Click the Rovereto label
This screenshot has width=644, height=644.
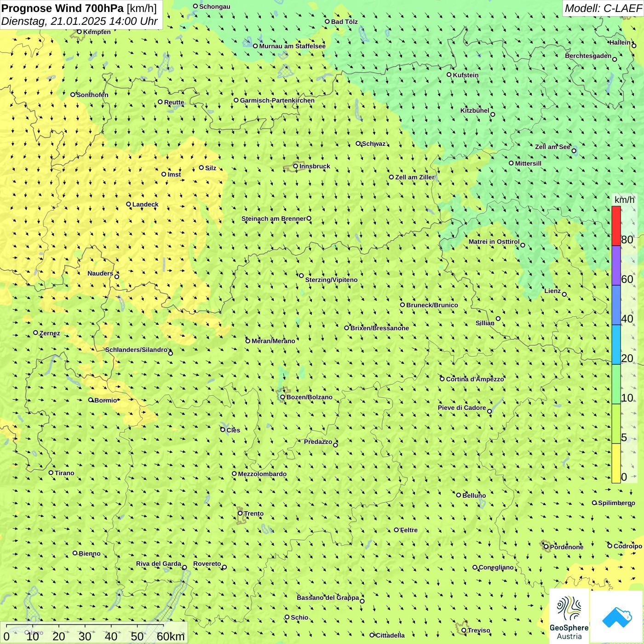coord(207,563)
